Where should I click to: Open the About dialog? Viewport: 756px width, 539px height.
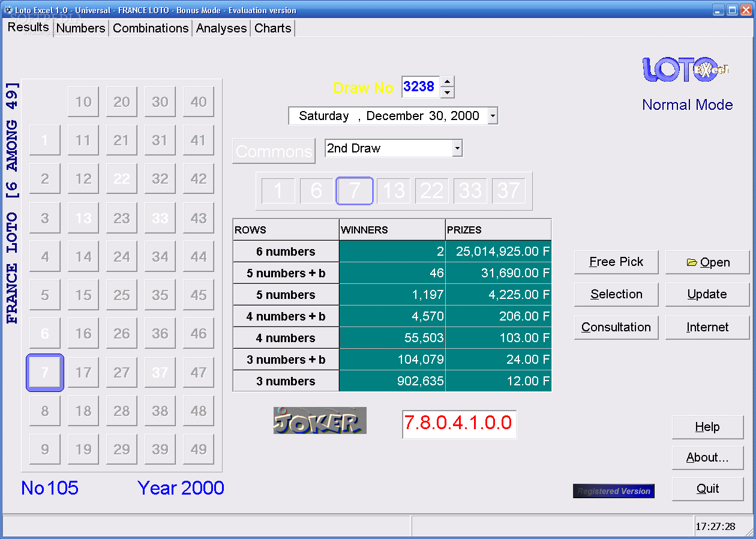(707, 458)
